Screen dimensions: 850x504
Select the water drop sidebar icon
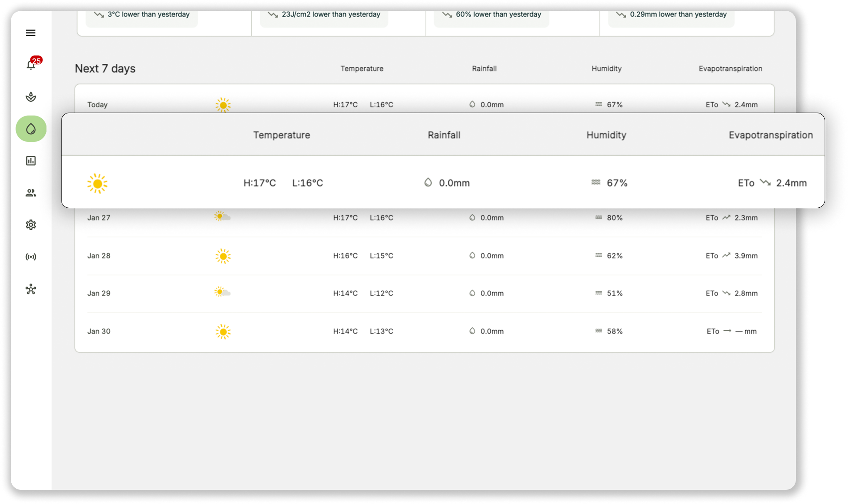[31, 129]
